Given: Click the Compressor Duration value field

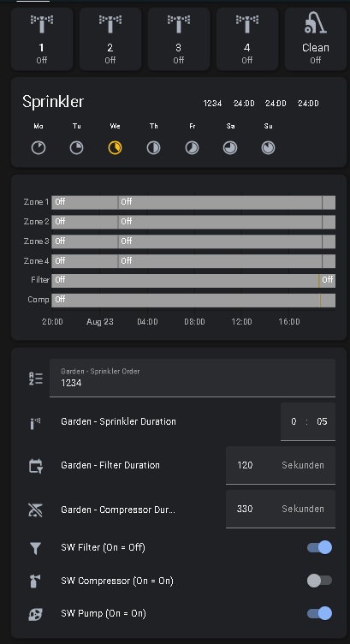Looking at the screenshot, I should click(x=281, y=509).
